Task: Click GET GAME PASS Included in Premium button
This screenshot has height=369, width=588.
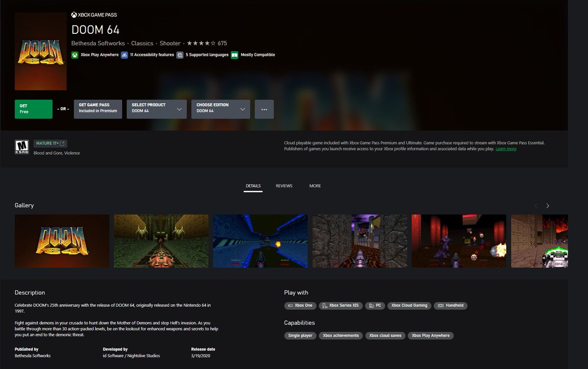Action: (x=98, y=109)
